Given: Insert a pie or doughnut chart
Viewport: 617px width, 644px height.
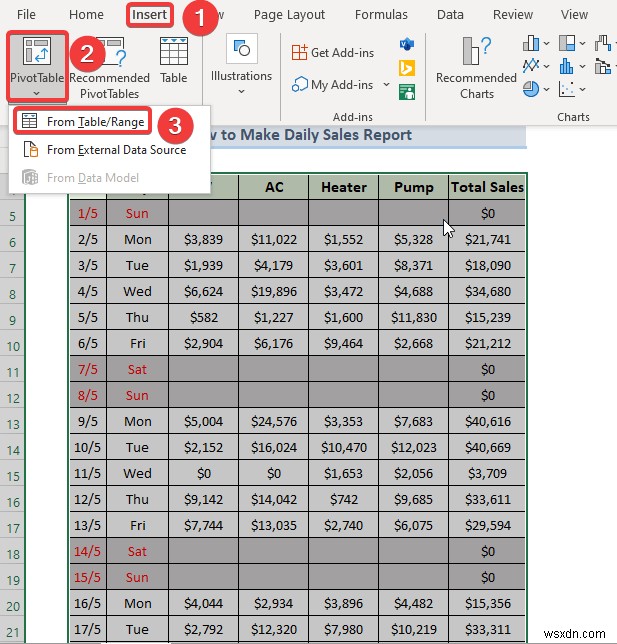Looking at the screenshot, I should [531, 89].
